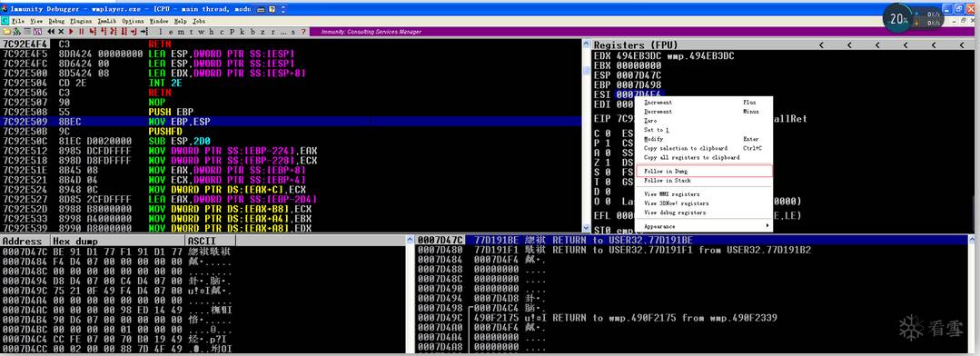Viewport: 980px width, 356px height.
Task: Click the cyan 'C' icon beside File
Action: tap(5, 21)
